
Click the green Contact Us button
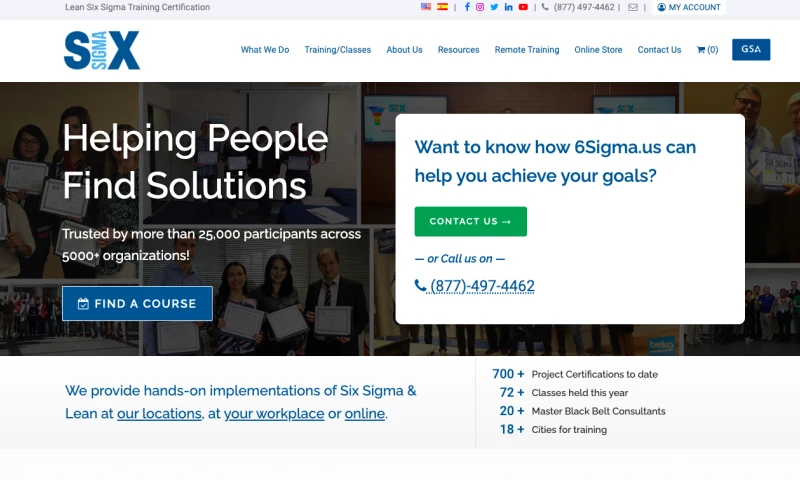click(x=470, y=221)
